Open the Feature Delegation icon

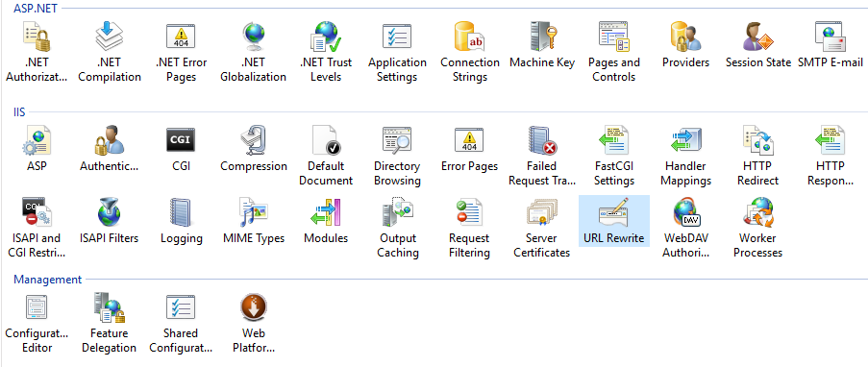(x=109, y=323)
